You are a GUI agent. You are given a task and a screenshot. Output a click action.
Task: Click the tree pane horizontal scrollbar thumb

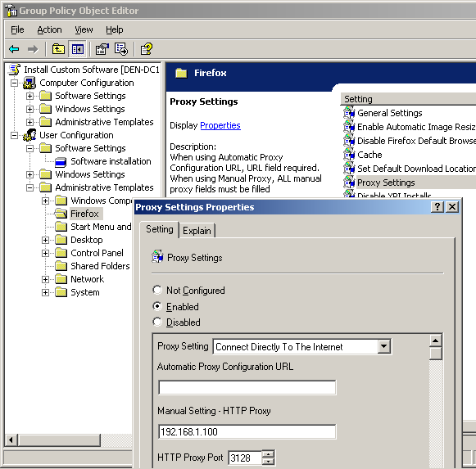click(x=59, y=440)
